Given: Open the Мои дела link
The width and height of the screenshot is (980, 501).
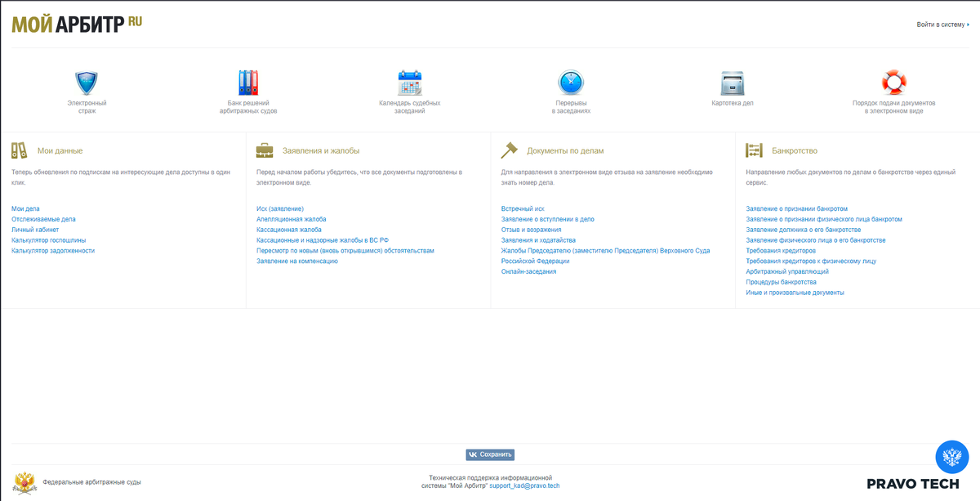Looking at the screenshot, I should pyautogui.click(x=25, y=209).
